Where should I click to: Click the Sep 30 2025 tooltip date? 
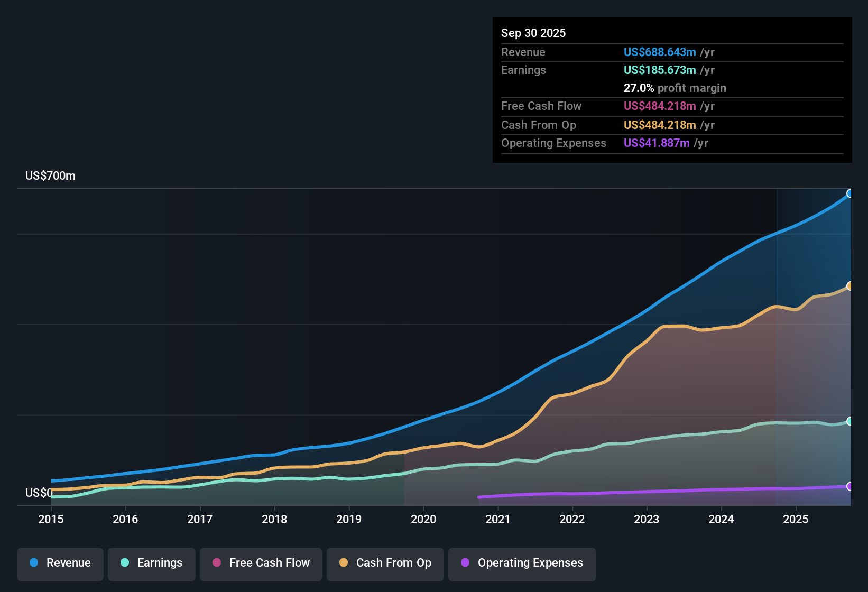[533, 33]
